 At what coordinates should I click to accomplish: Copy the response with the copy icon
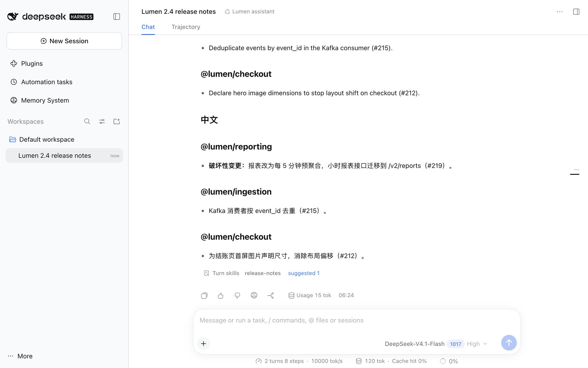point(204,295)
